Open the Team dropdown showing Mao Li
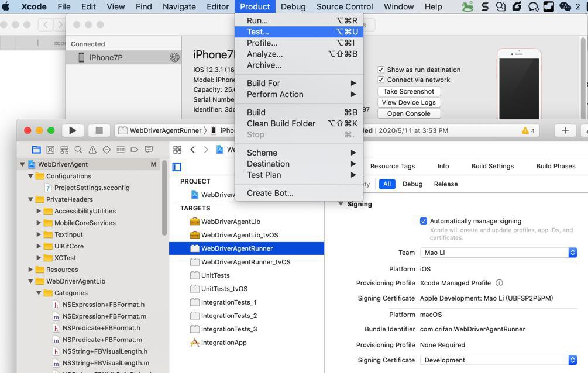 (x=498, y=253)
